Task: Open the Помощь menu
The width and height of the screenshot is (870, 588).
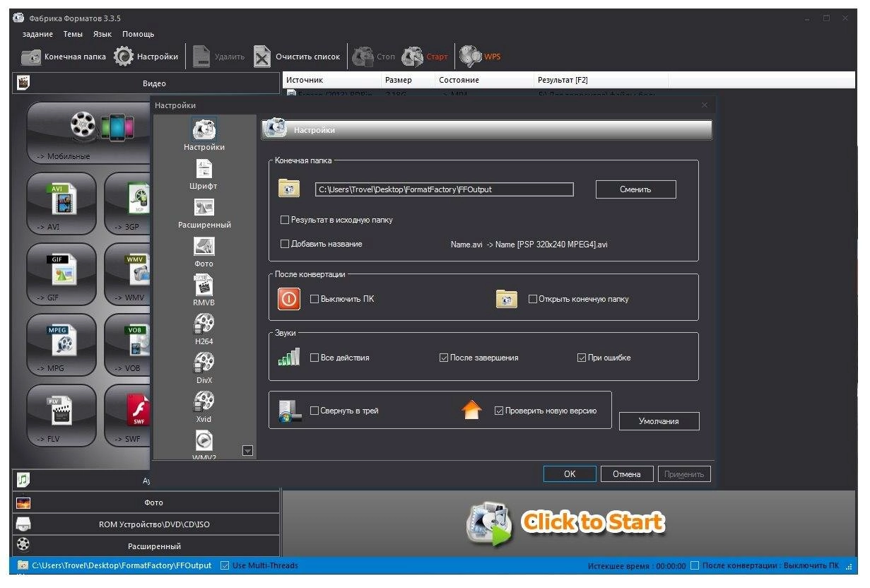Action: (138, 34)
